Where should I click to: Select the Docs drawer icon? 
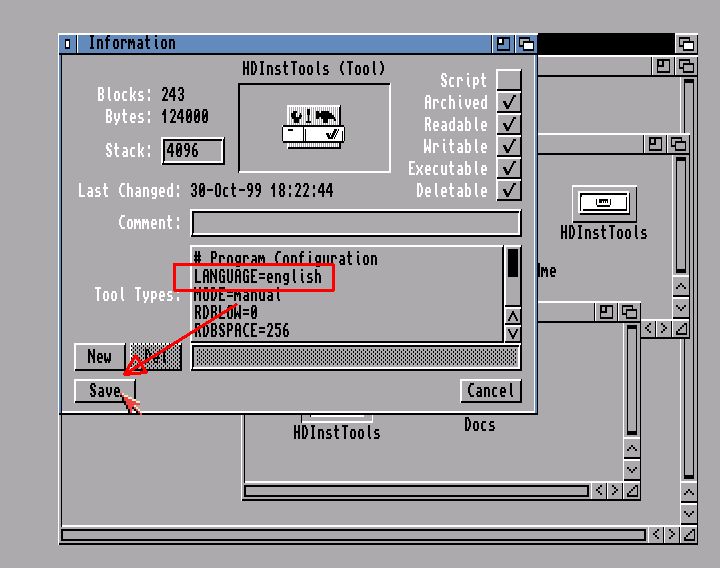(x=479, y=425)
